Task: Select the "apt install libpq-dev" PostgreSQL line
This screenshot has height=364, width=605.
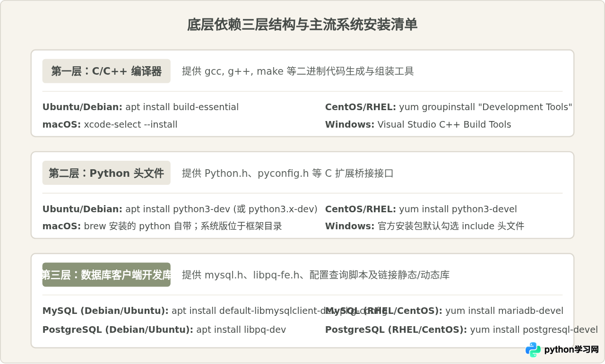Action: (164, 329)
